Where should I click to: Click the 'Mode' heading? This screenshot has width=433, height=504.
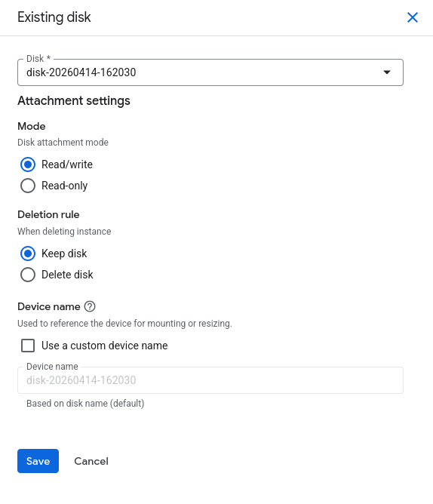32,126
